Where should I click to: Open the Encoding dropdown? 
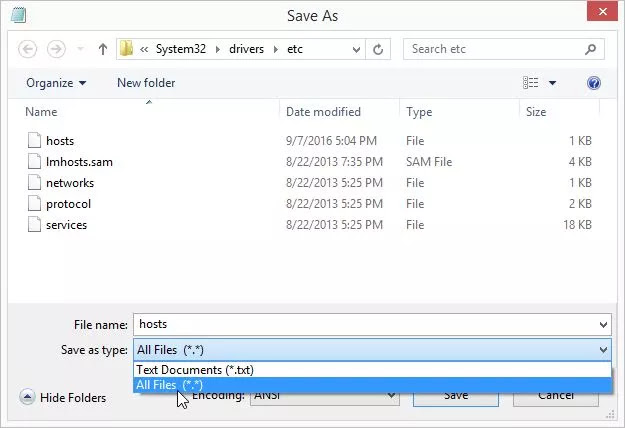[x=325, y=400]
